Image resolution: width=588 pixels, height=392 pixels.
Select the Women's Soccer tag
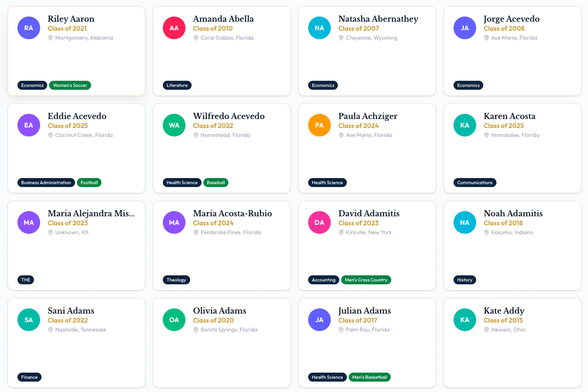[x=70, y=85]
